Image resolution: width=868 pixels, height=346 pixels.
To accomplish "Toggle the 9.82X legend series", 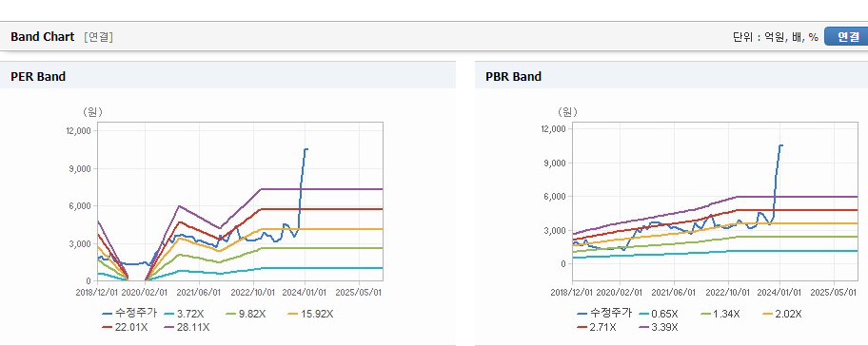I will click(x=247, y=314).
